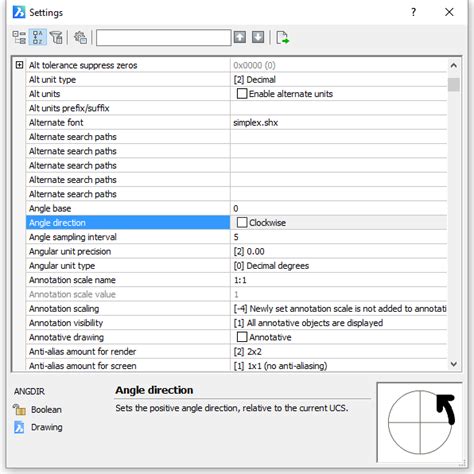This screenshot has height=474, width=474.
Task: Click the angle direction preview image
Action: (419, 422)
